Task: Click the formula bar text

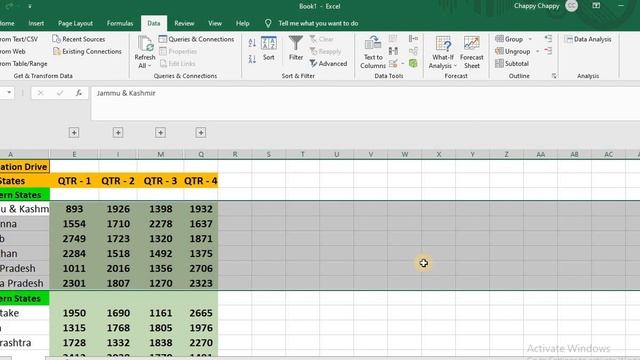Action: 126,93
